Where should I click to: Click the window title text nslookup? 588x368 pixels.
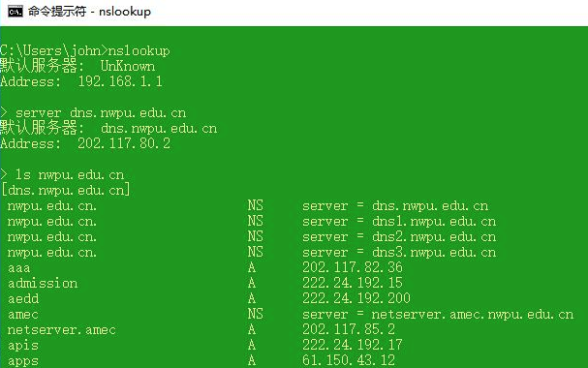click(125, 12)
